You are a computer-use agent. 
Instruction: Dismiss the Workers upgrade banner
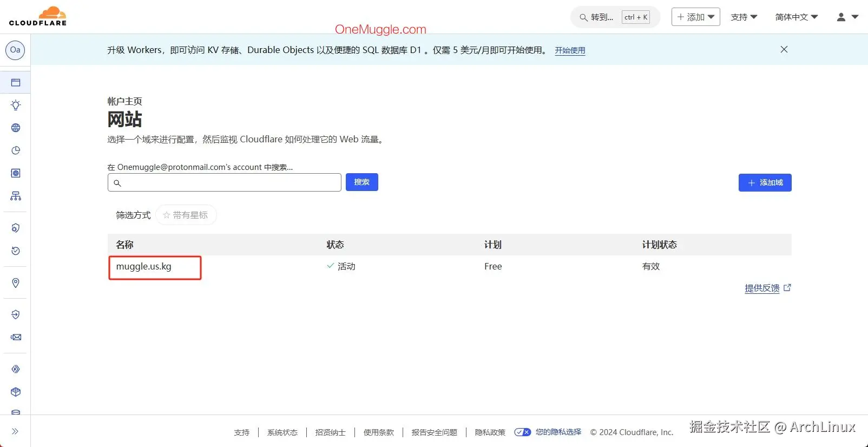[784, 49]
